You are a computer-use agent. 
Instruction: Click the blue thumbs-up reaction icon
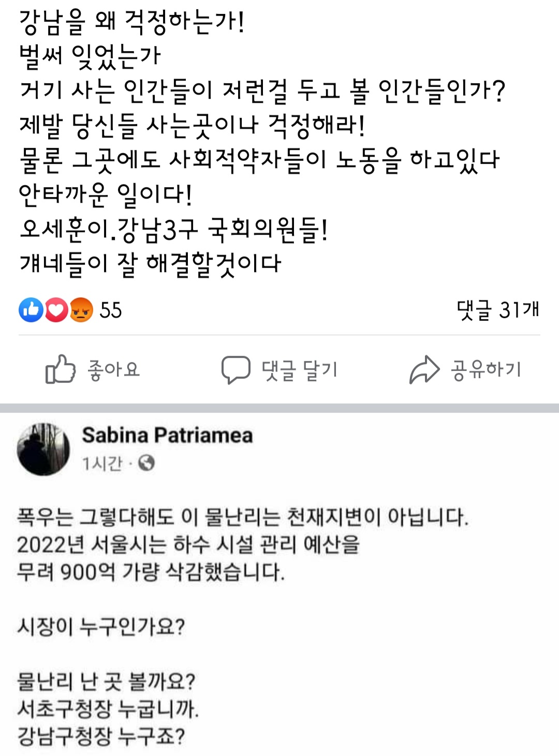31,310
